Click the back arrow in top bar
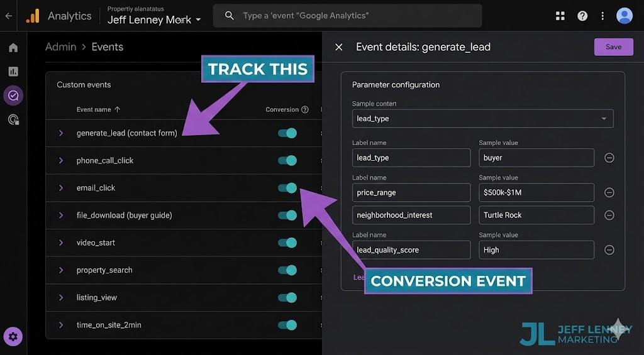The height and width of the screenshot is (355, 644). point(9,16)
